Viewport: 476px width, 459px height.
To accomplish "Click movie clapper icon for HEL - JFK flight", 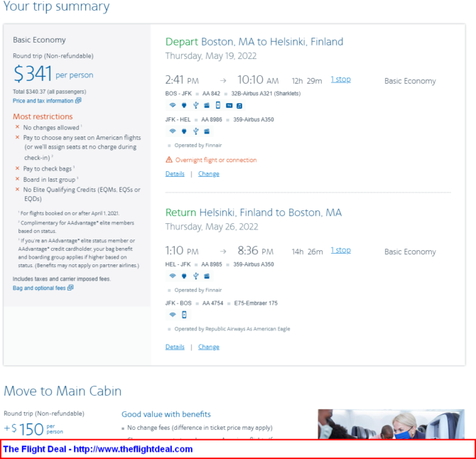I will [207, 276].
